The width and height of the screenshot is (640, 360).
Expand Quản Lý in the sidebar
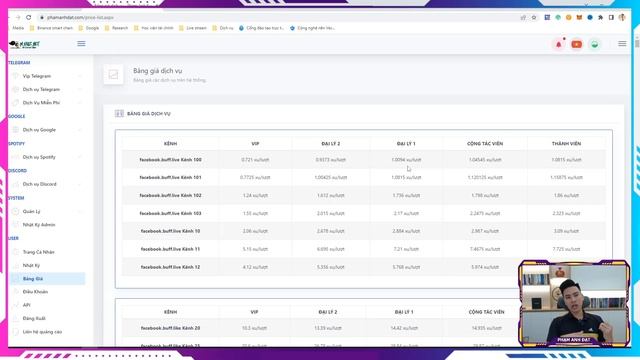click(x=47, y=211)
